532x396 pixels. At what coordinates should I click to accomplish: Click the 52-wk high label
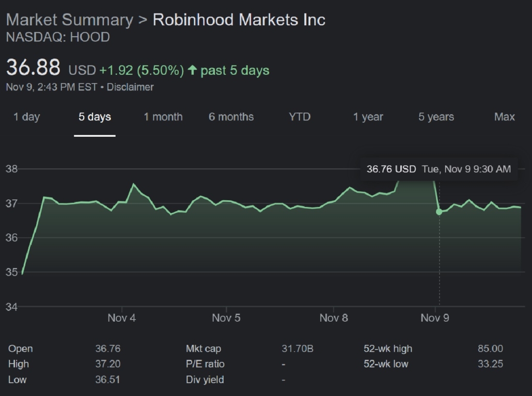click(388, 349)
